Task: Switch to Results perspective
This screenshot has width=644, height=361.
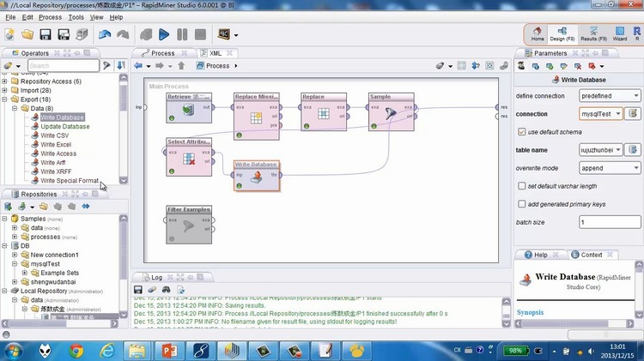Action: click(593, 33)
